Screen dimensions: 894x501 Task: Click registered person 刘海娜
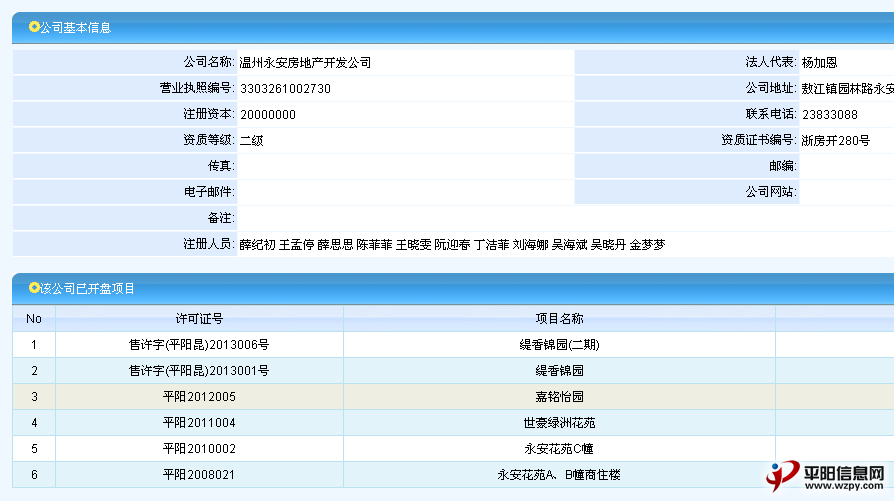[x=530, y=245]
